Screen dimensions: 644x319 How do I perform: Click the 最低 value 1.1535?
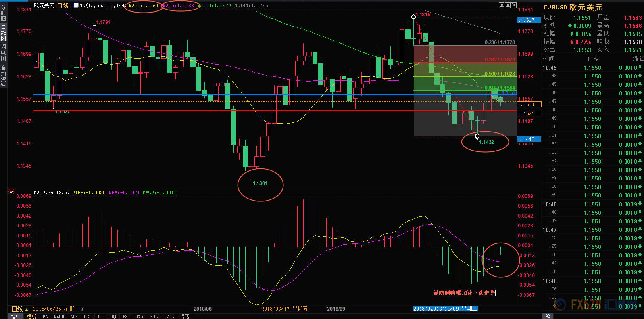[633, 34]
